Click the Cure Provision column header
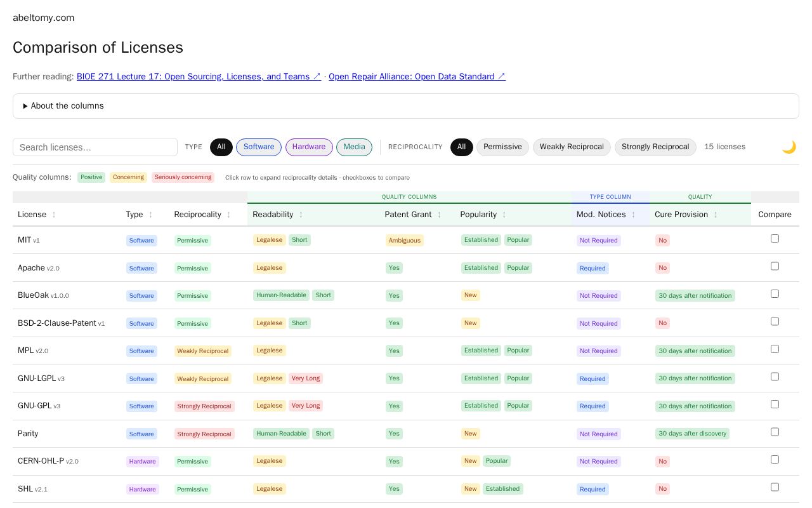 700,215
